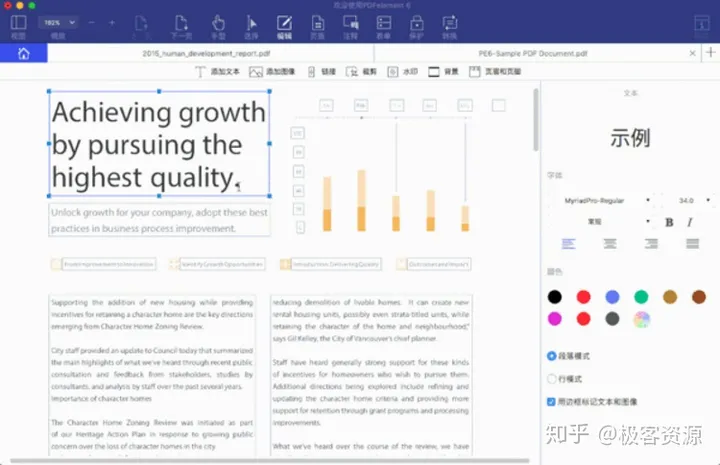Click paragraph starting 'Staff have heard'
720x465 pixels.
coord(371,392)
